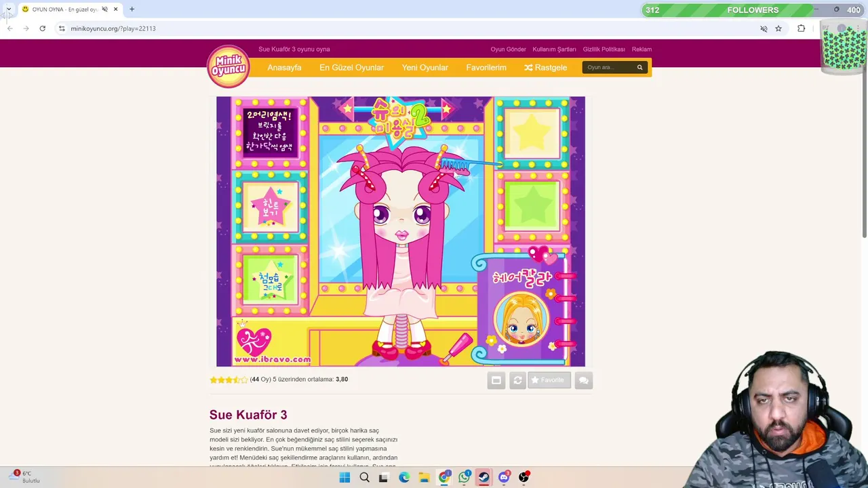Image resolution: width=868 pixels, height=488 pixels.
Task: Select the green star frame on game's right
Action: click(x=532, y=207)
